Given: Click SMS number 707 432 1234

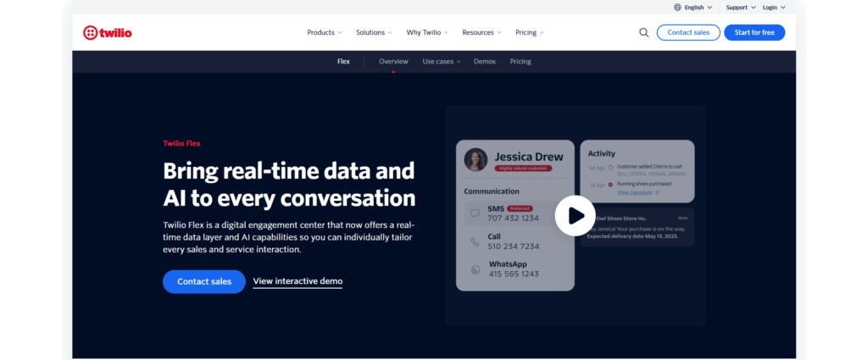Looking at the screenshot, I should [x=513, y=218].
